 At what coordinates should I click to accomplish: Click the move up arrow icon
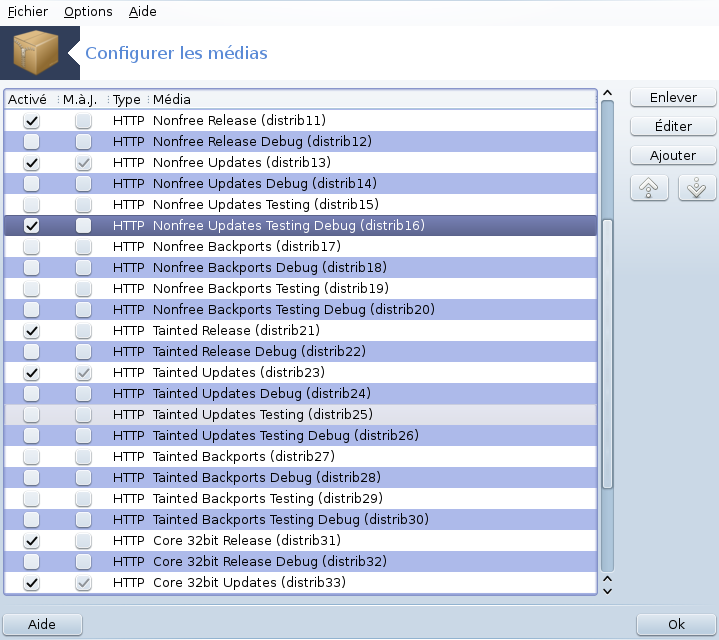click(x=649, y=187)
